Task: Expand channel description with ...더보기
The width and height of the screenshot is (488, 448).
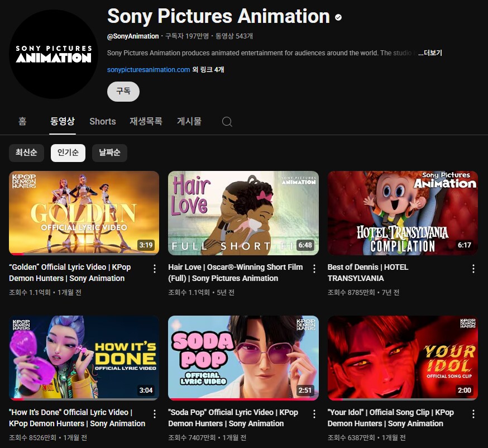Action: coord(430,53)
